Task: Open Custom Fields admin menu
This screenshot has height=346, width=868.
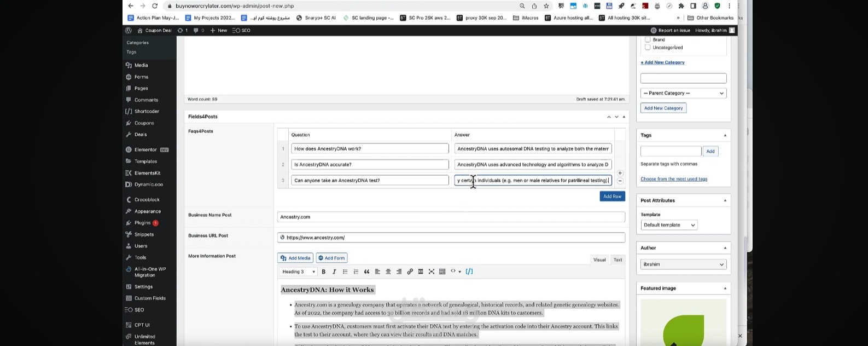Action: 150,298
